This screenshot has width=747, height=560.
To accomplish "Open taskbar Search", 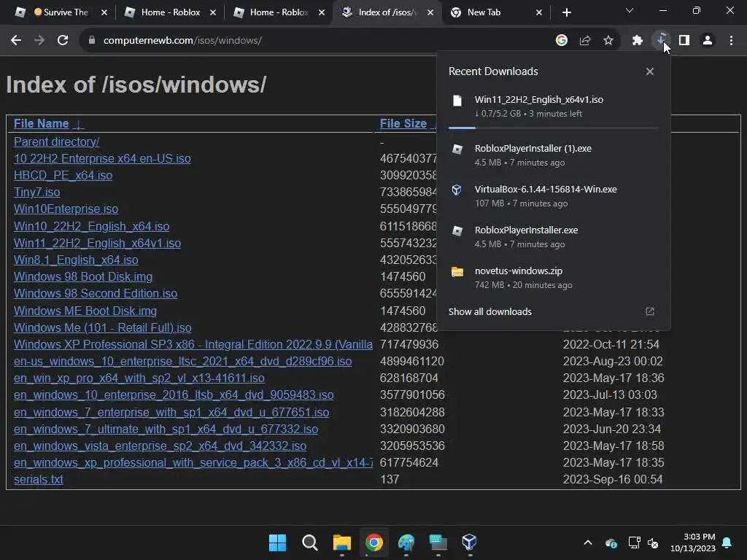I will 309,542.
